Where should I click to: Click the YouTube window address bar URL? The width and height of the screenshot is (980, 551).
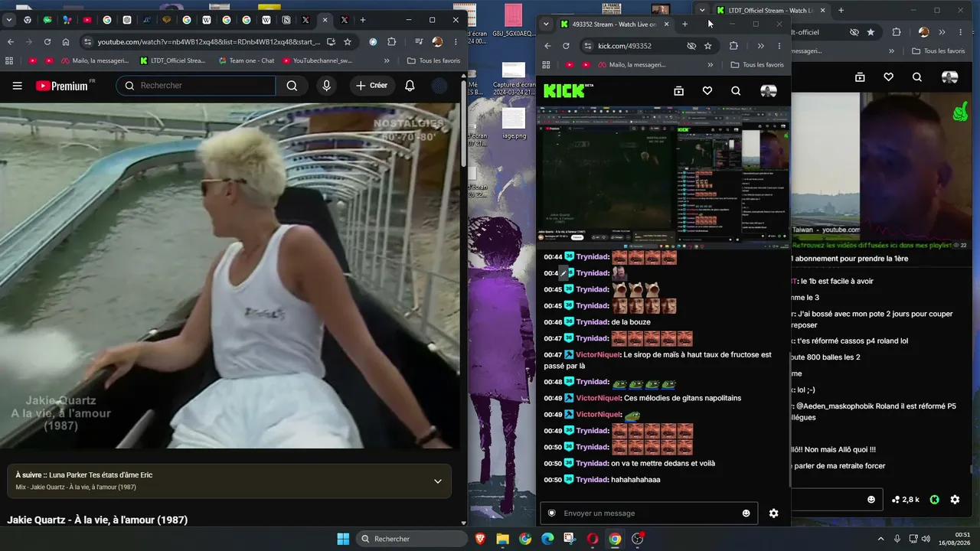point(208,42)
